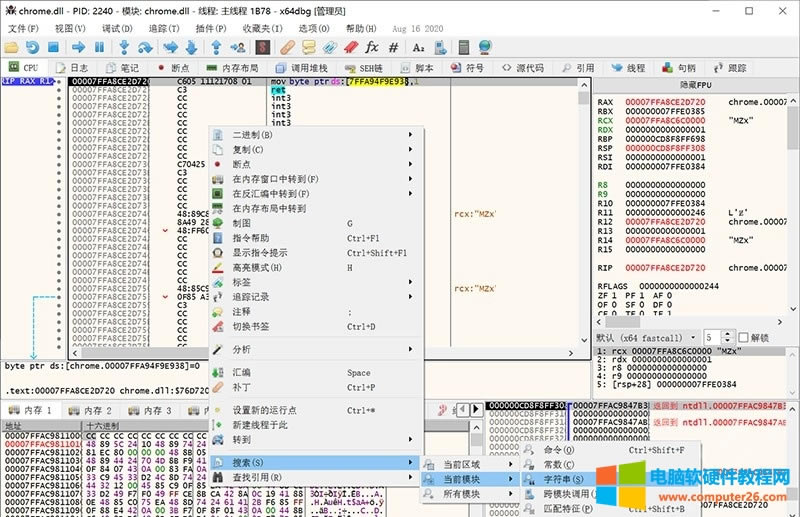Switch to the 断点 tab
Screen dimensions: 800x517
point(170,68)
